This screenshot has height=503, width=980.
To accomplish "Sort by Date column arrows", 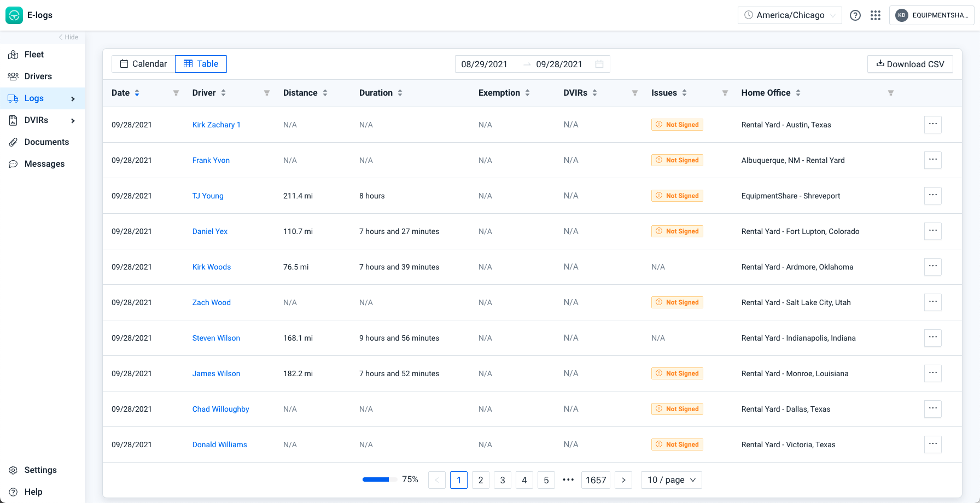I will tap(137, 93).
